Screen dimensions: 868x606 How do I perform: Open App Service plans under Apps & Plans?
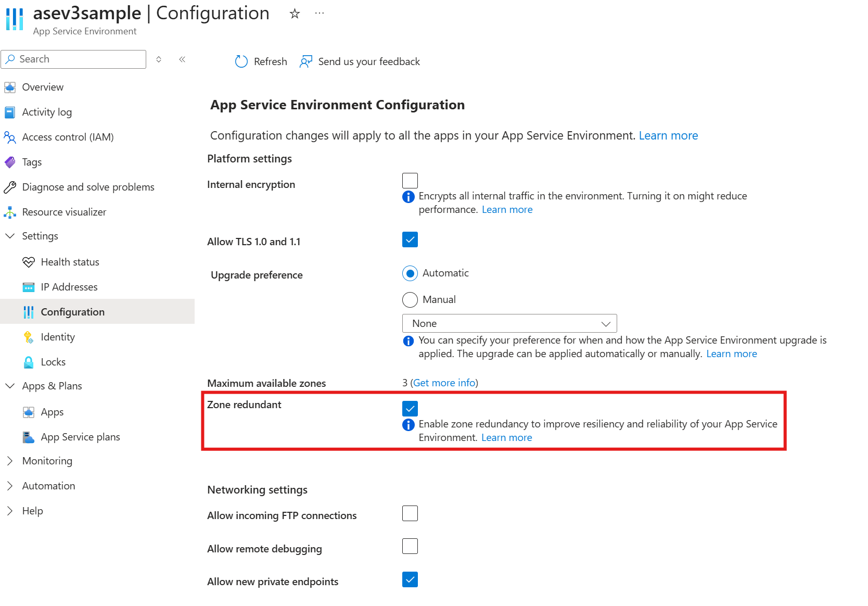(x=81, y=437)
